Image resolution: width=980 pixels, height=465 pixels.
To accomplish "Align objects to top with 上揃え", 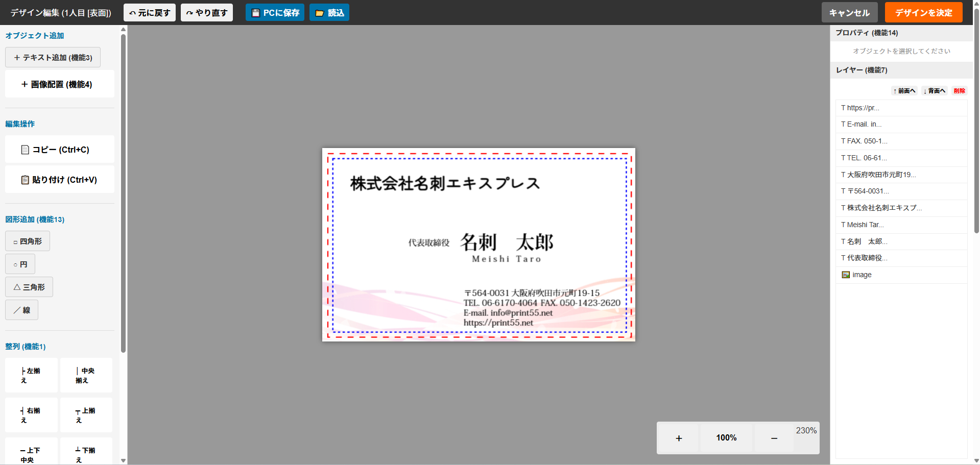I will point(86,415).
